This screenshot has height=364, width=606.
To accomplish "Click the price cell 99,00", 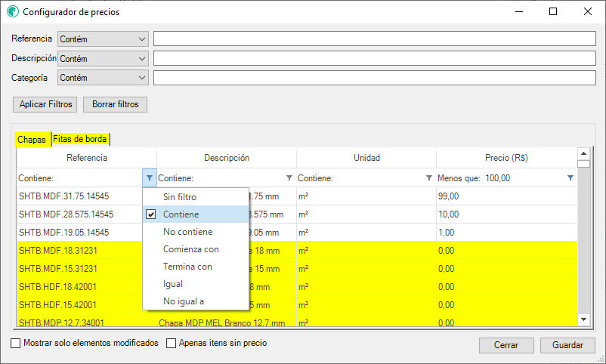I will click(x=507, y=196).
